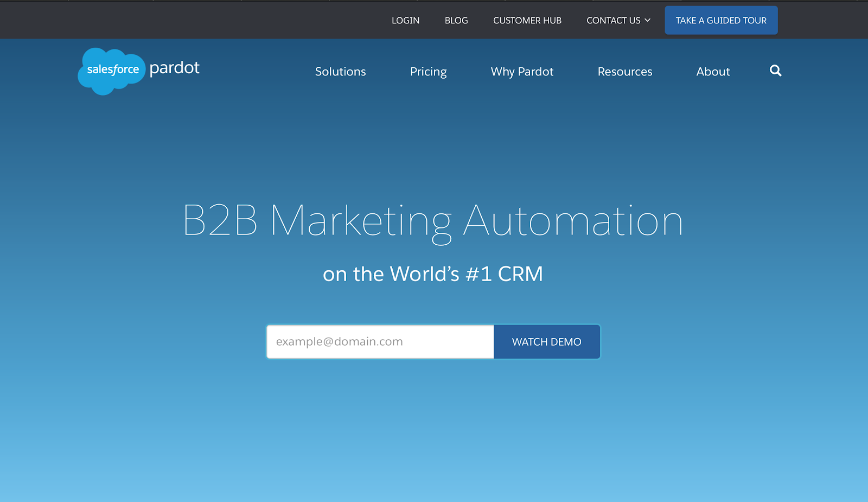This screenshot has width=868, height=502.
Task: Expand the Contact Us dropdown arrow
Action: 647,20
